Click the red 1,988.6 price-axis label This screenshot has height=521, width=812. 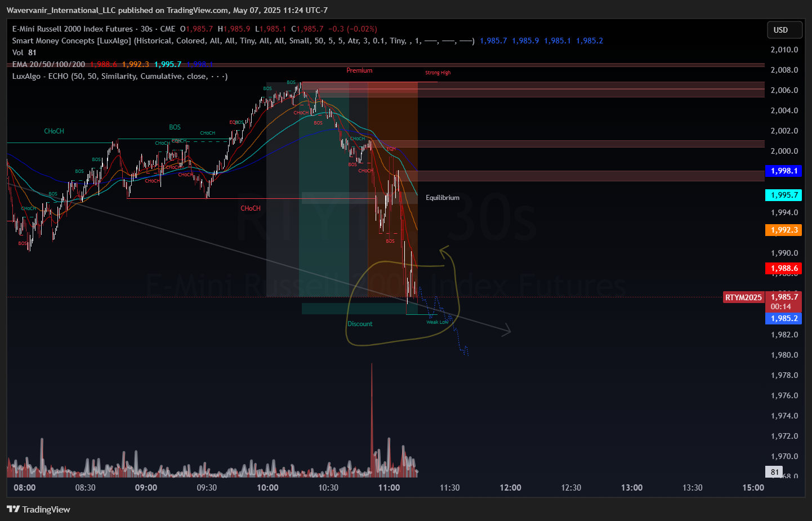coord(783,268)
